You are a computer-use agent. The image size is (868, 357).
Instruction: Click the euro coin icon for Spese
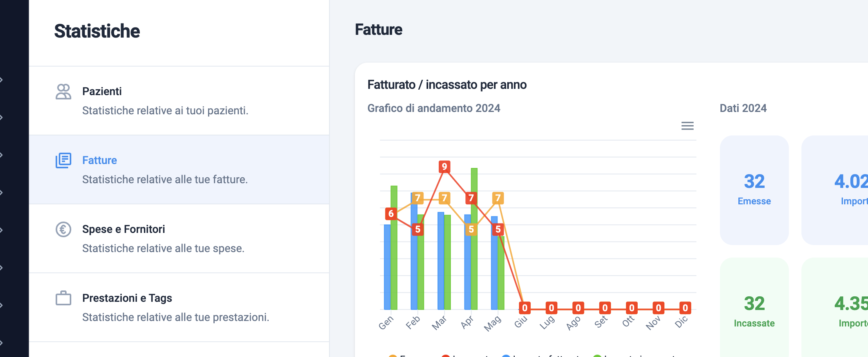click(x=63, y=229)
